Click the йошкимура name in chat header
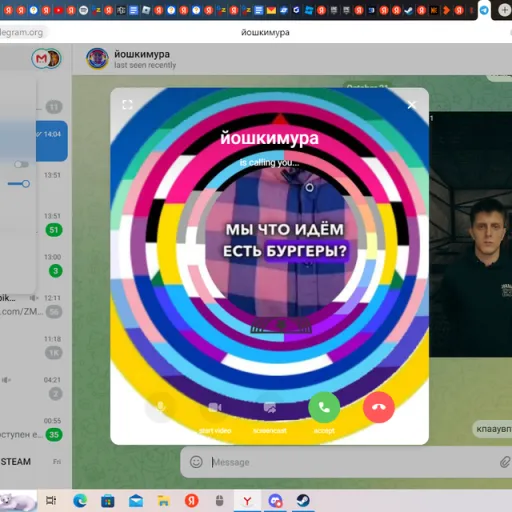 tap(142, 54)
